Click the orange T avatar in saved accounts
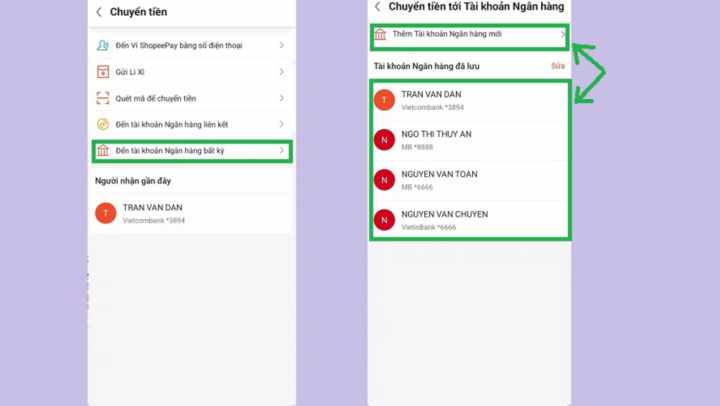720x406 pixels. 384,100
